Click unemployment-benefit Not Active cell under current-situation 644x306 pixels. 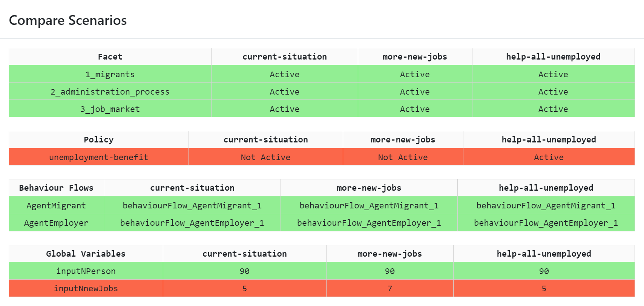(x=265, y=157)
